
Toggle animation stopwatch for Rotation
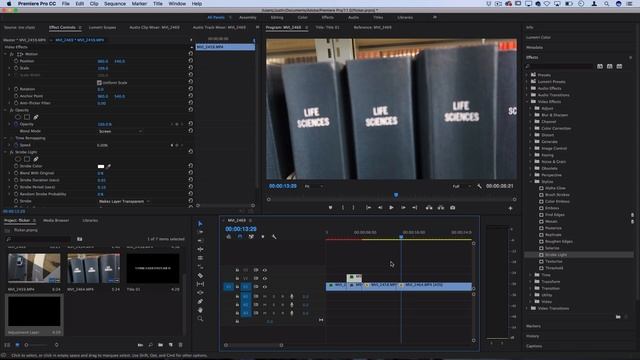16,89
